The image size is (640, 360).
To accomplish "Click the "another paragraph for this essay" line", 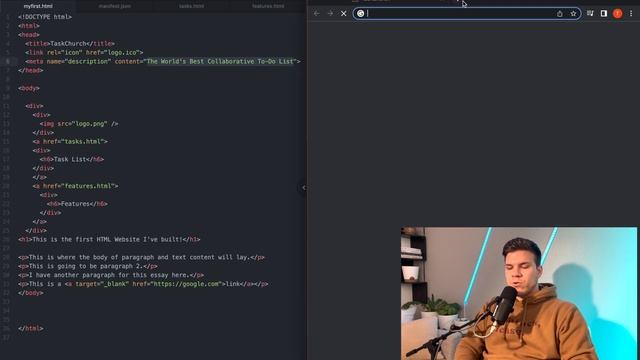I will pos(111,275).
